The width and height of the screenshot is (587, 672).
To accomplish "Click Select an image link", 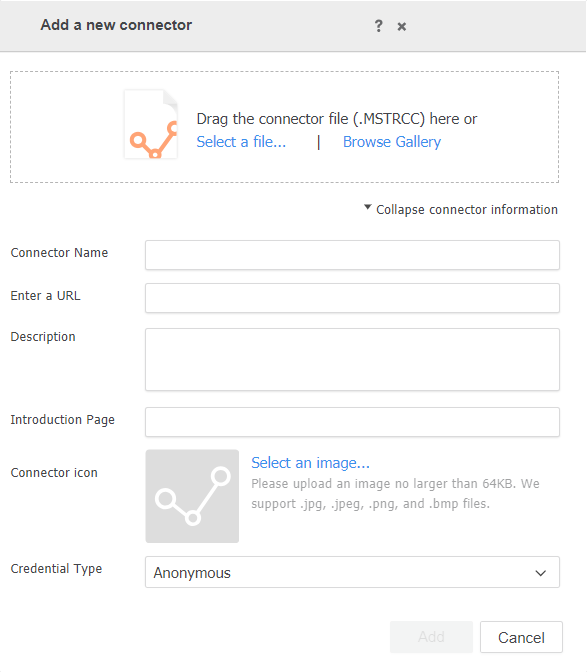I will tap(310, 463).
